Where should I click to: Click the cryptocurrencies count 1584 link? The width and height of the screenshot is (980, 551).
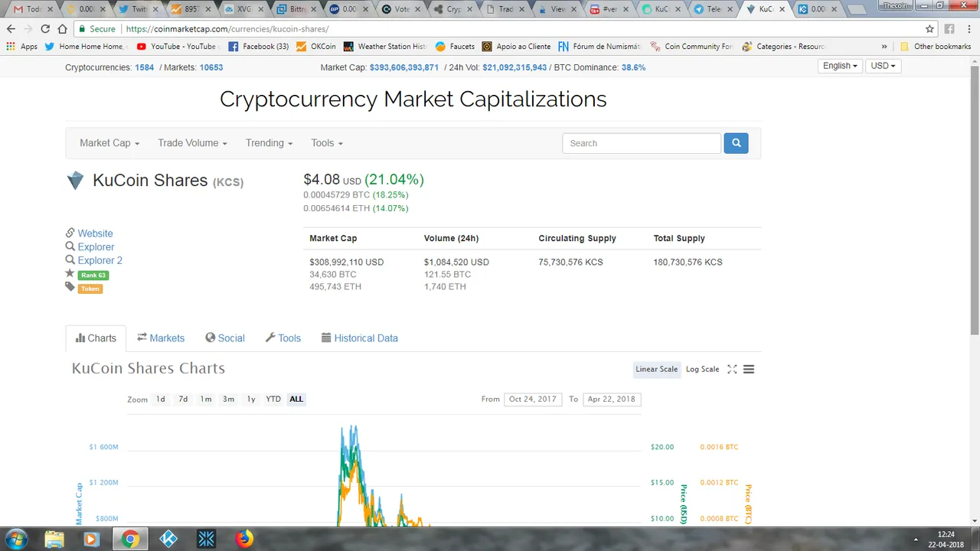145,67
